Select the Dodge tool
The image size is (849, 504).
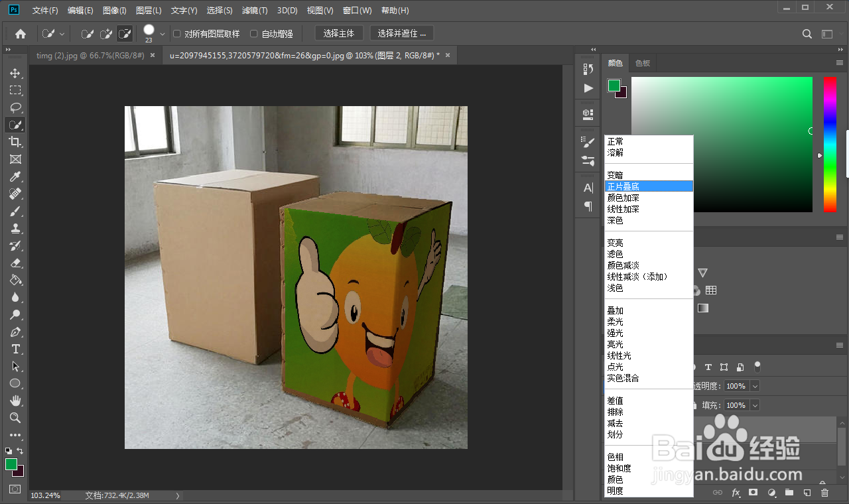coord(15,314)
